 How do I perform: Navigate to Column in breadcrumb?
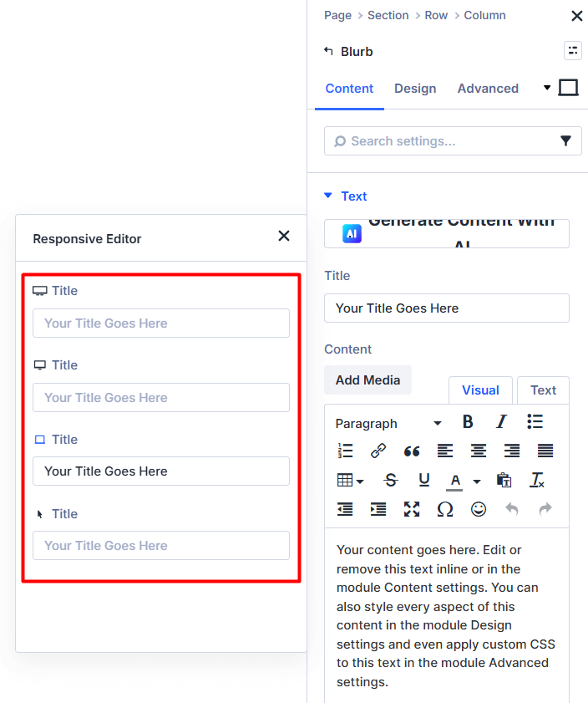pos(484,15)
